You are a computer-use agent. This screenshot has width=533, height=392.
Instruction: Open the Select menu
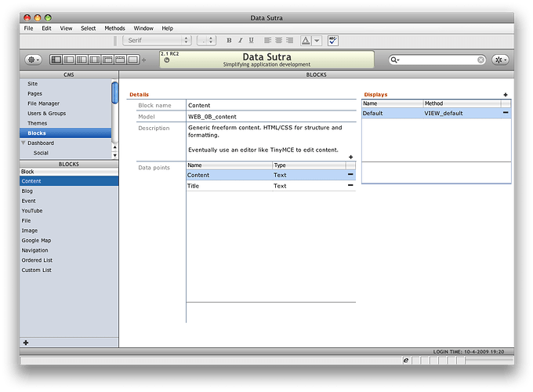pyautogui.click(x=88, y=28)
